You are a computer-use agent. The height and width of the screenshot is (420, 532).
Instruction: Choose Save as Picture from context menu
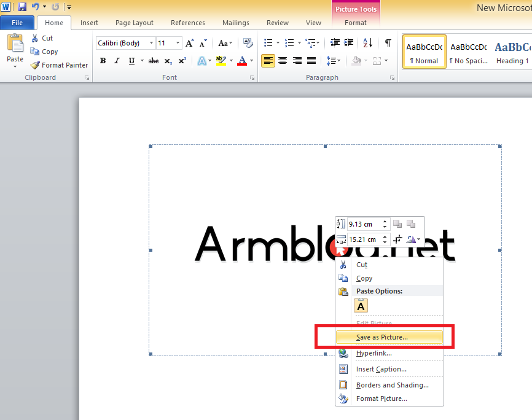coord(389,337)
